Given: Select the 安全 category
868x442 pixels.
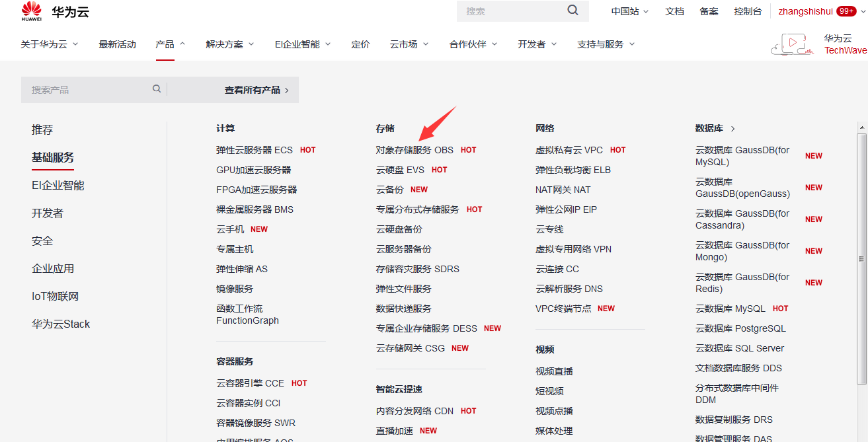Looking at the screenshot, I should [x=42, y=241].
